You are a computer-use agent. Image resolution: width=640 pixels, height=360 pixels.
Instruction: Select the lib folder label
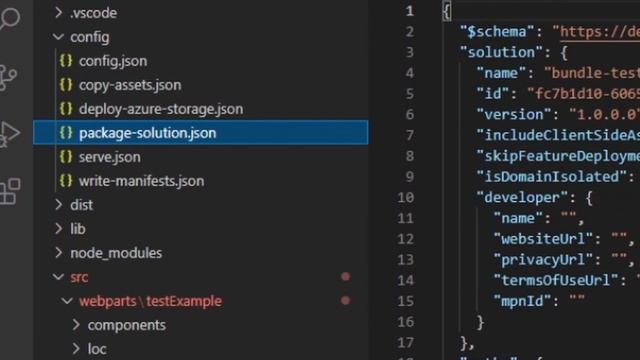78,229
